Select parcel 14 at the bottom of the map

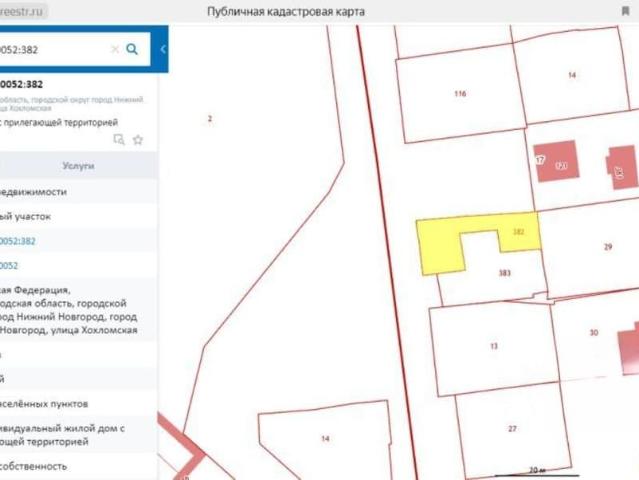[325, 438]
